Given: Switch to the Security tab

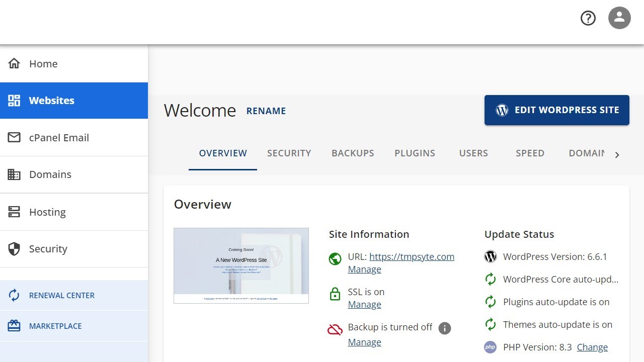Looking at the screenshot, I should (x=289, y=153).
